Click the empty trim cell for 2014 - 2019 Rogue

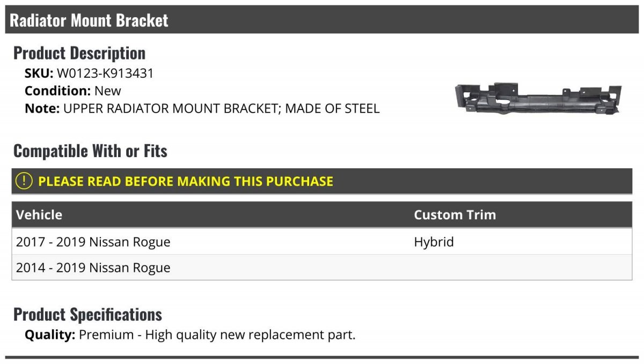pos(521,268)
